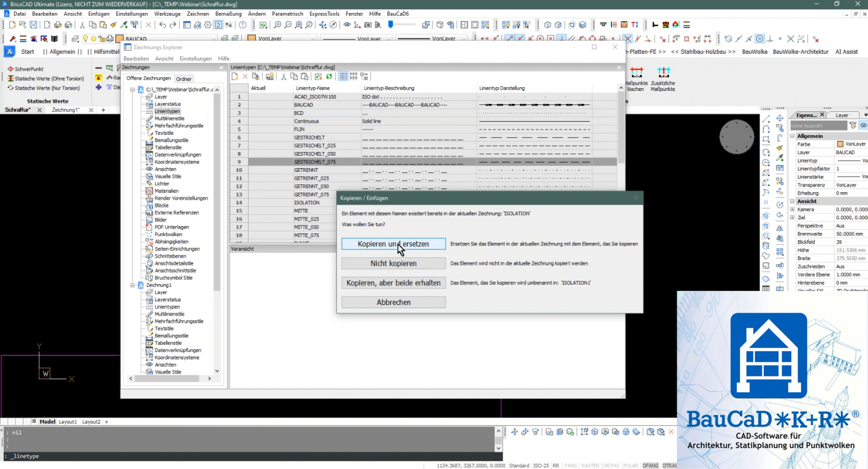Click the look-from view compass circle

[736, 137]
